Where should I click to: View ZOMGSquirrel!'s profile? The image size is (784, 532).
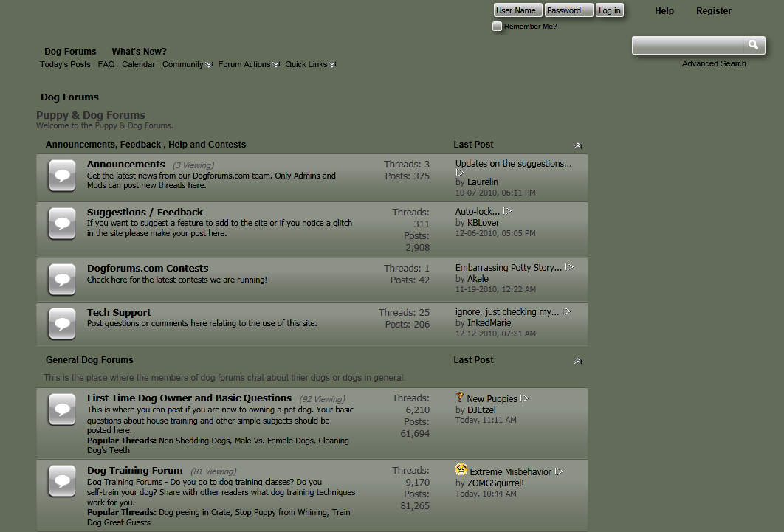tap(495, 483)
